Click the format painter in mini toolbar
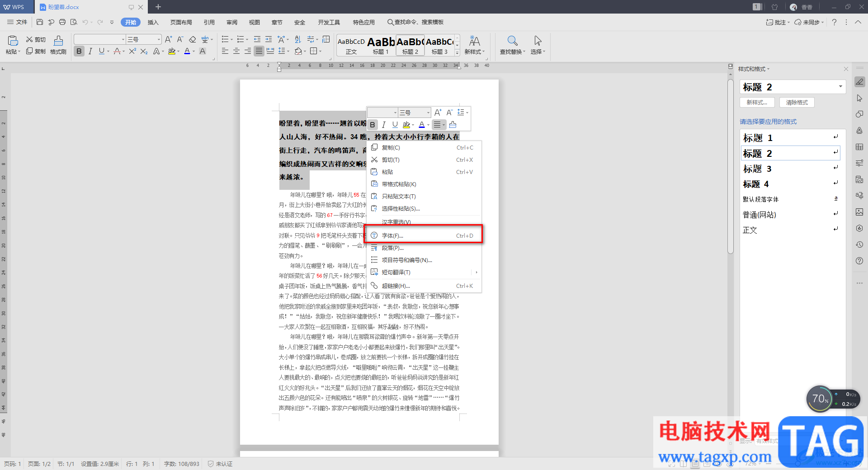868x470 pixels. tap(453, 125)
